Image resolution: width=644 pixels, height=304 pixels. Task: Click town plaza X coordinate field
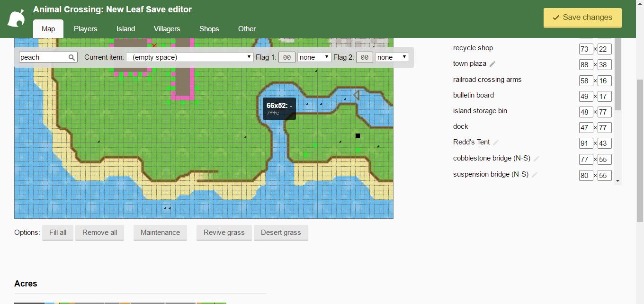point(586,65)
